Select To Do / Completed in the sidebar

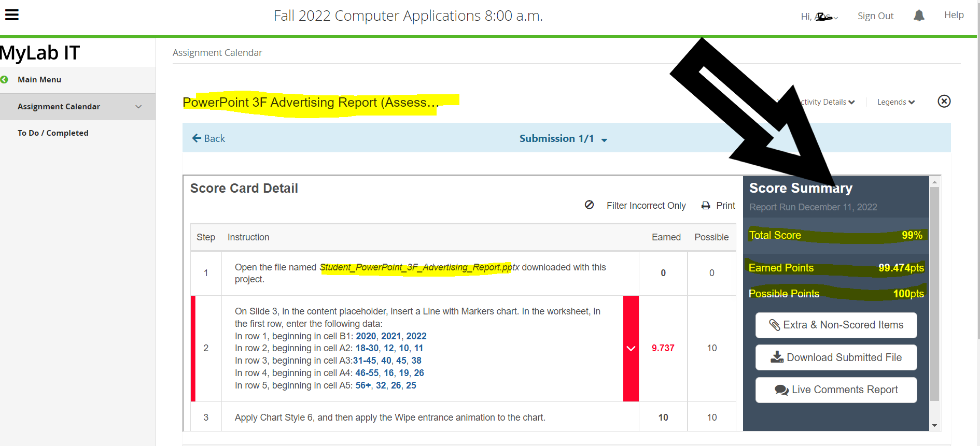[53, 133]
